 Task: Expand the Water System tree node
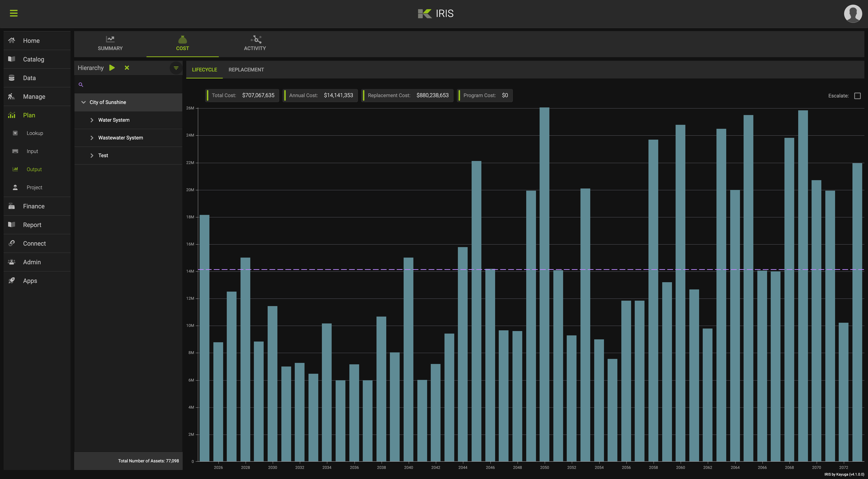tap(92, 120)
